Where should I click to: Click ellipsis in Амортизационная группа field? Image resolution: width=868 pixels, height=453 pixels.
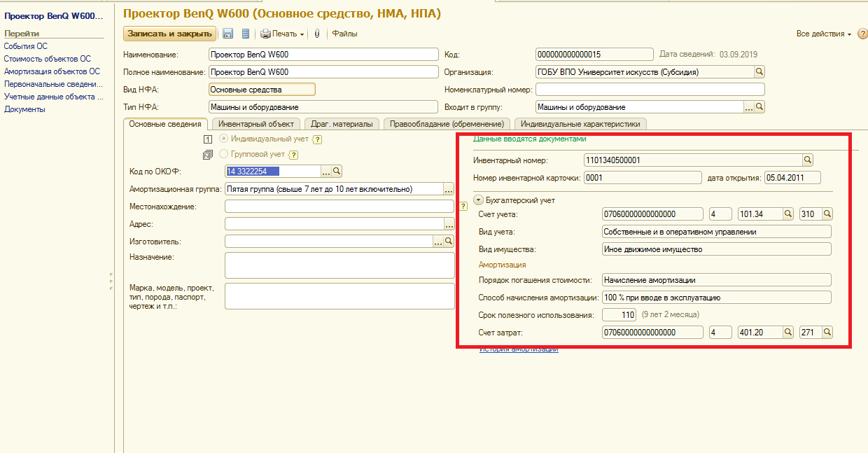449,189
